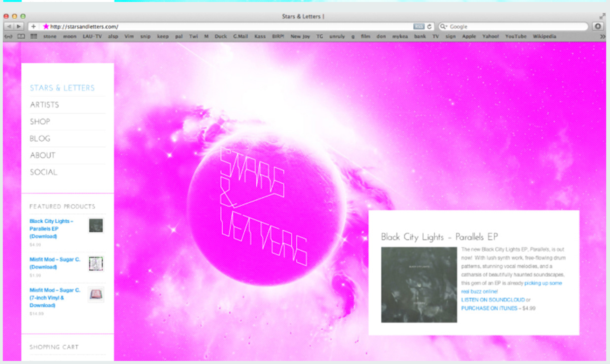Open the search engine magnifier dropdown

tap(443, 26)
